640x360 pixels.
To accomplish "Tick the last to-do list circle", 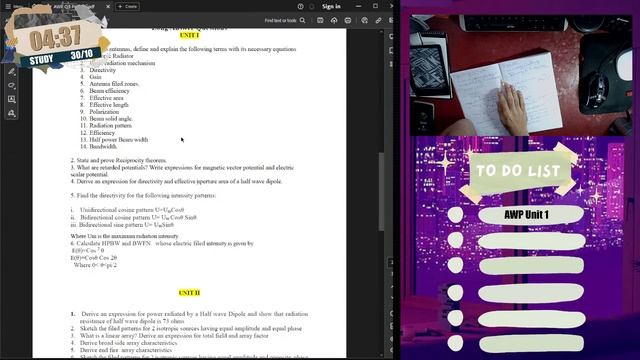I will point(455,343).
